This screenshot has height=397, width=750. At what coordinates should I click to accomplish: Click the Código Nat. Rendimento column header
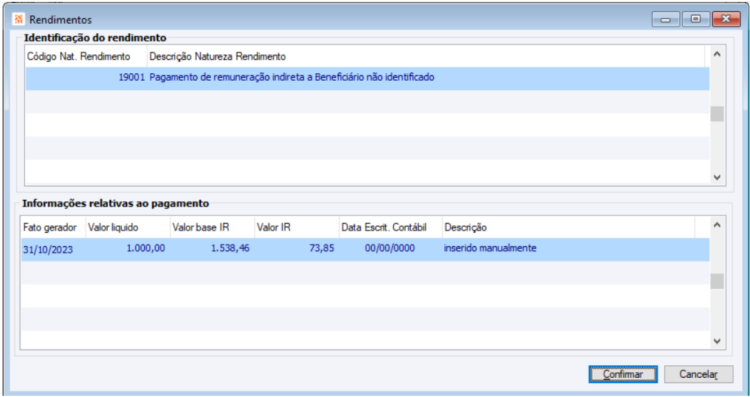[x=86, y=56]
